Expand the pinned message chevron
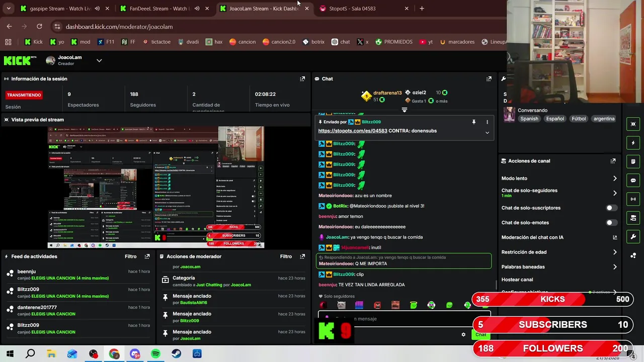The width and height of the screenshot is (644, 362). point(487,133)
